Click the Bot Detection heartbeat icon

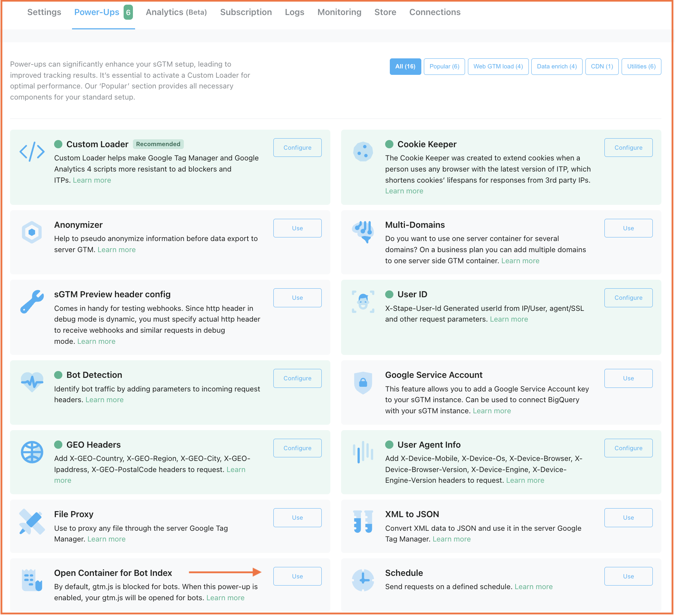32,382
